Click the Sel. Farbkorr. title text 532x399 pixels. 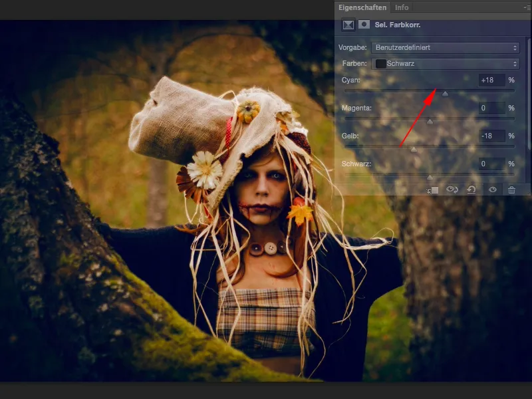[x=397, y=25]
